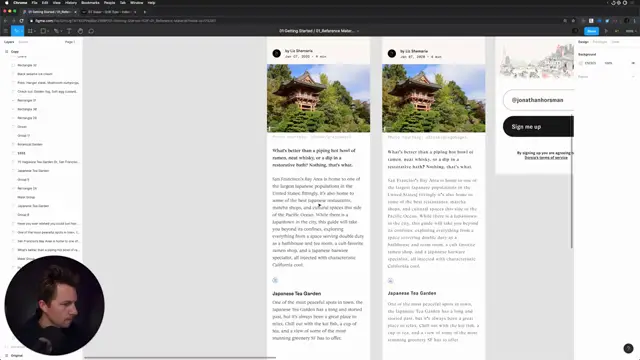Switch to Layers tab

(9, 42)
